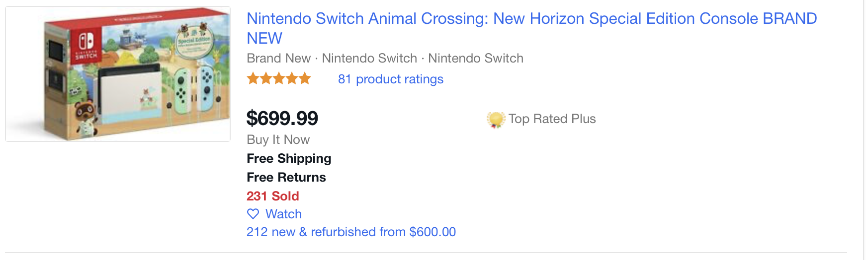Open the Nintendo Switch Animal Crossing listing title
This screenshot has height=260, width=868.
[531, 19]
